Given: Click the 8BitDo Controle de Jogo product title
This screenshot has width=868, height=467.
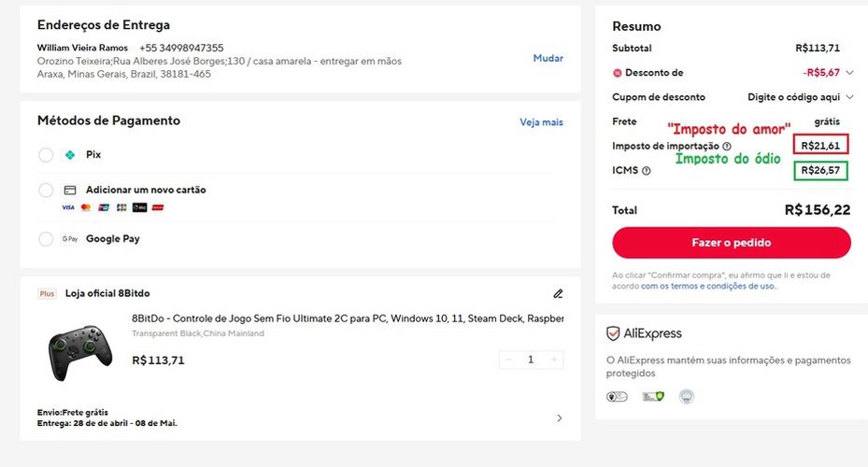Looking at the screenshot, I should pos(348,318).
